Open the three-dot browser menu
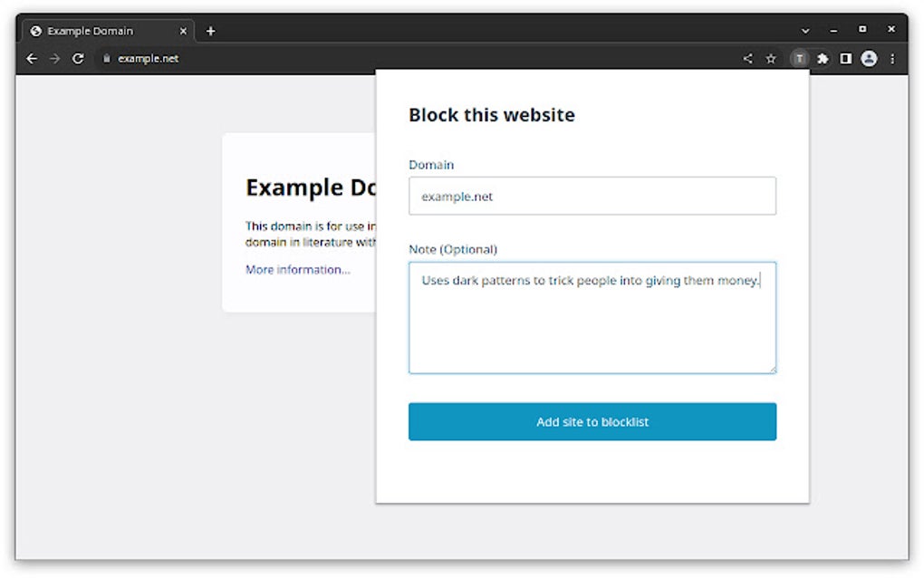 point(893,58)
